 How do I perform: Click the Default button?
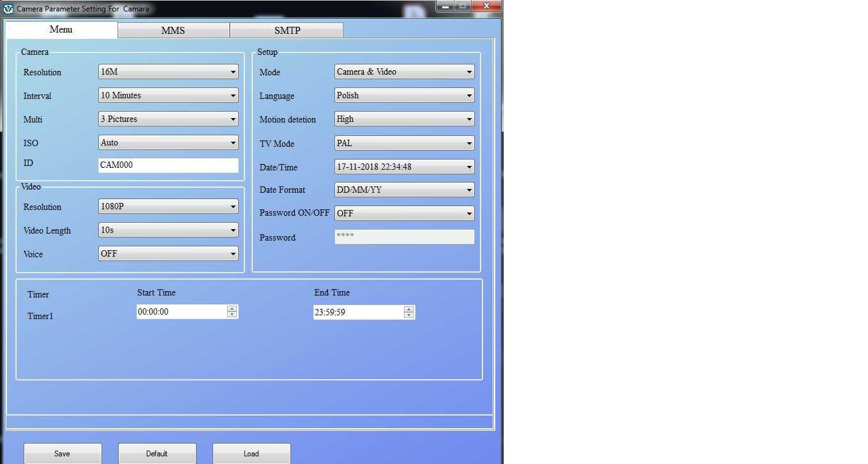157,454
